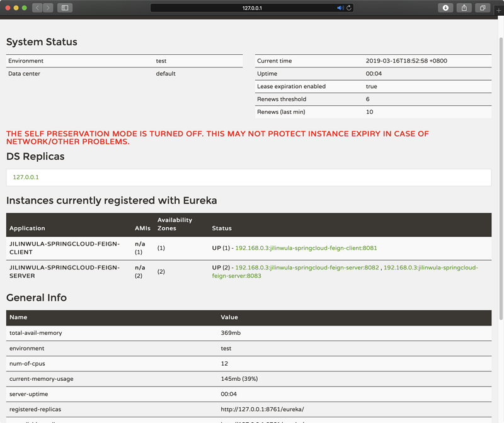Select 'Instances currently registered with Eureka' heading
Image resolution: width=504 pixels, height=423 pixels.
point(112,200)
